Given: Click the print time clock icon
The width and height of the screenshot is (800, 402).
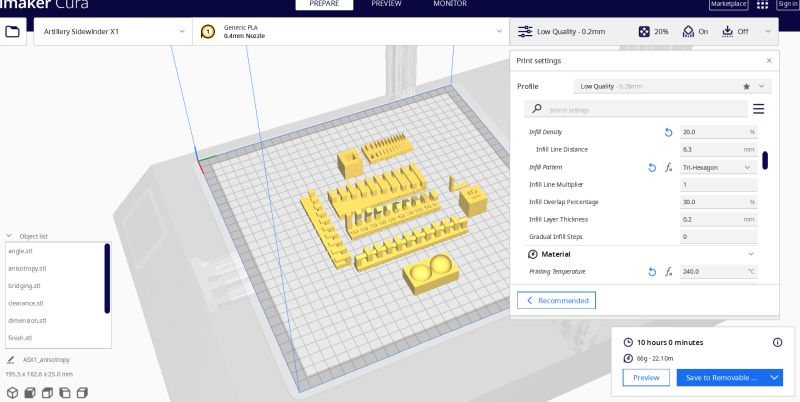Looking at the screenshot, I should coord(628,342).
